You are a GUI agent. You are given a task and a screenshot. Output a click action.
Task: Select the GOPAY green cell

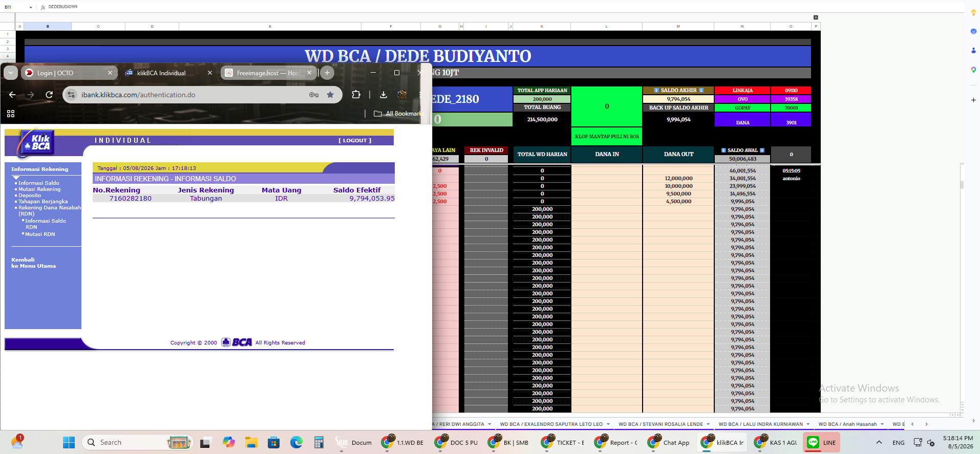pos(742,108)
